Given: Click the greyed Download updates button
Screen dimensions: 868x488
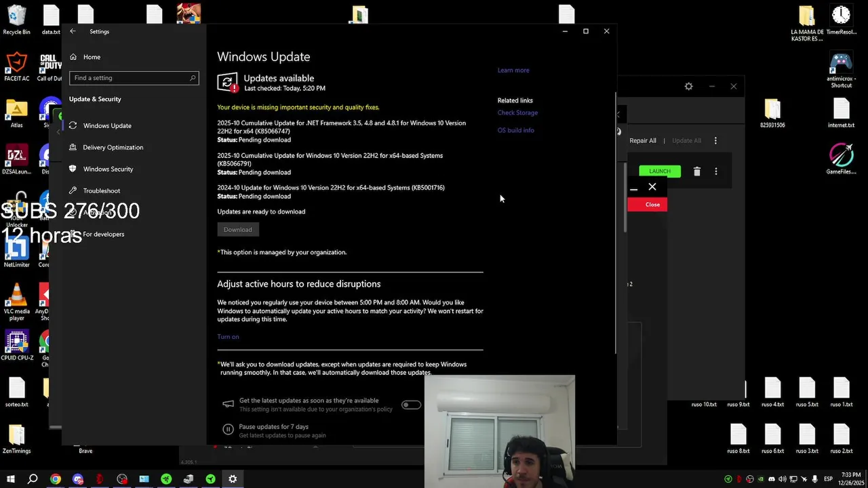Looking at the screenshot, I should click(238, 230).
